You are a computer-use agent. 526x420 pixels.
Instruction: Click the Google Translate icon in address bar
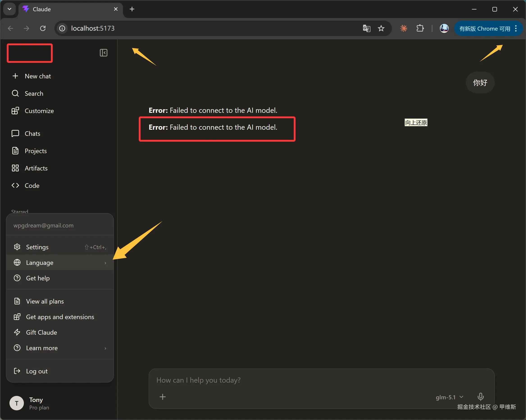click(x=367, y=29)
